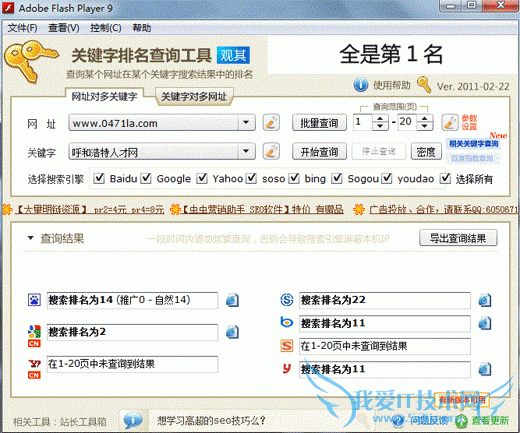This screenshot has width=520, height=433.
Task: Open the 文件(F) menu
Action: pyautogui.click(x=22, y=28)
